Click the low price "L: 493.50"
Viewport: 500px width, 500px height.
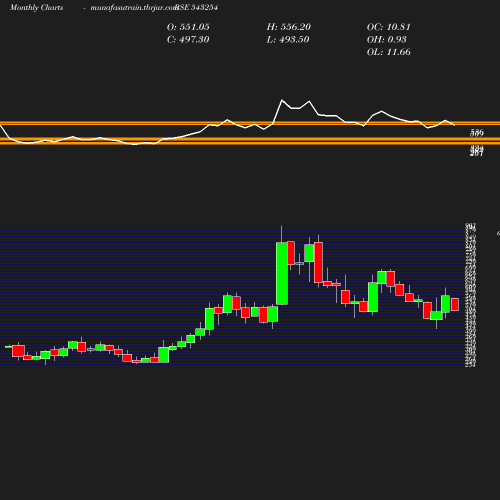coord(288,40)
